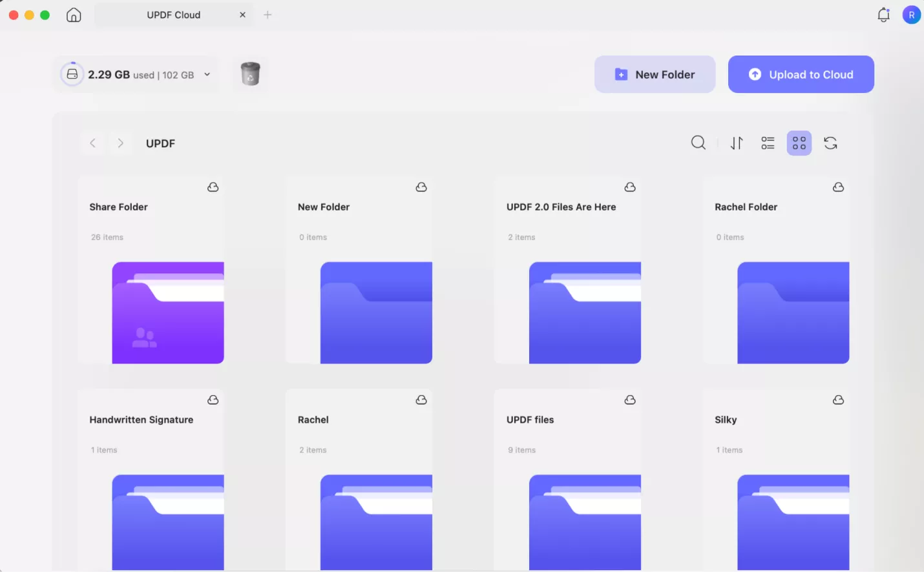Close the UPDF Cloud tab
Viewport: 924px width, 572px height.
point(242,15)
